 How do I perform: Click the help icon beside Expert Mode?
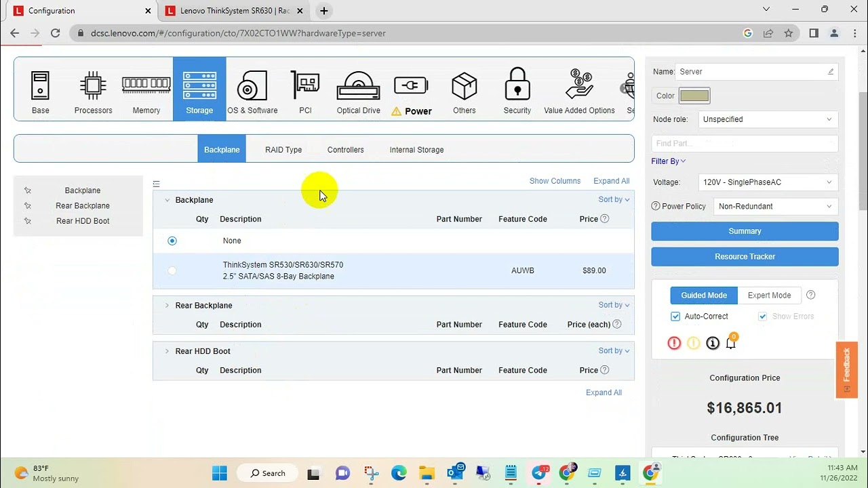pos(810,295)
